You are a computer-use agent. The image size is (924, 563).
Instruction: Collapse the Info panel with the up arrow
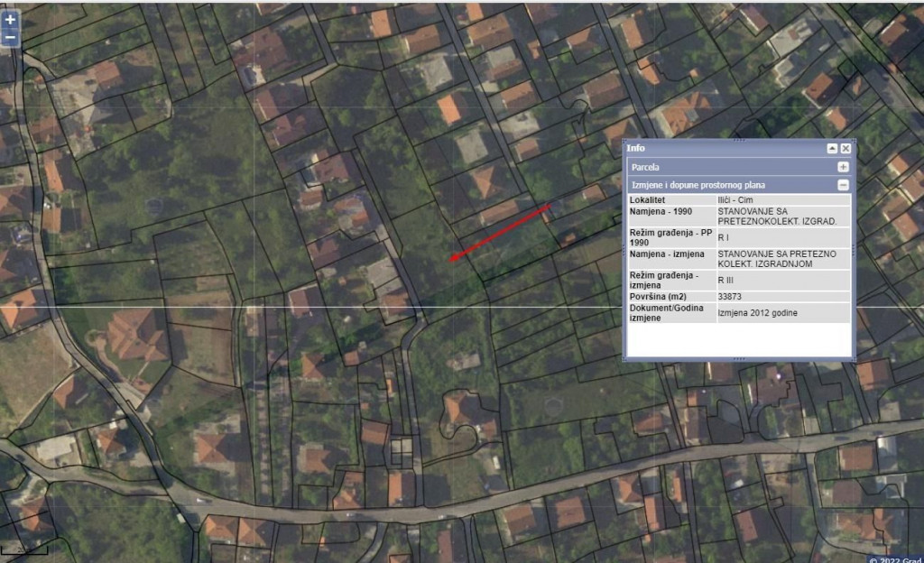coord(832,148)
